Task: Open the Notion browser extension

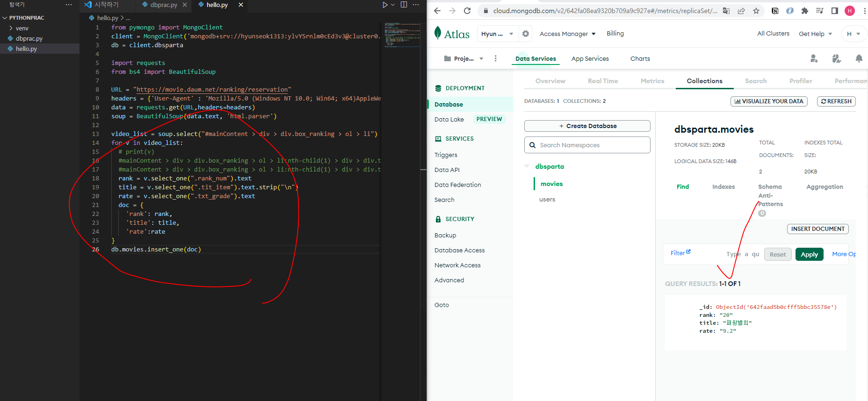Action: (x=775, y=11)
